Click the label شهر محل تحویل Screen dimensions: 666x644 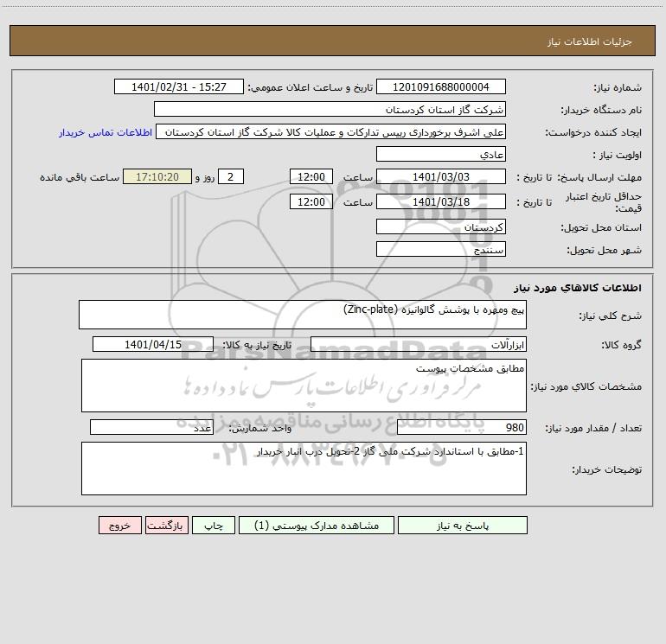(605, 250)
